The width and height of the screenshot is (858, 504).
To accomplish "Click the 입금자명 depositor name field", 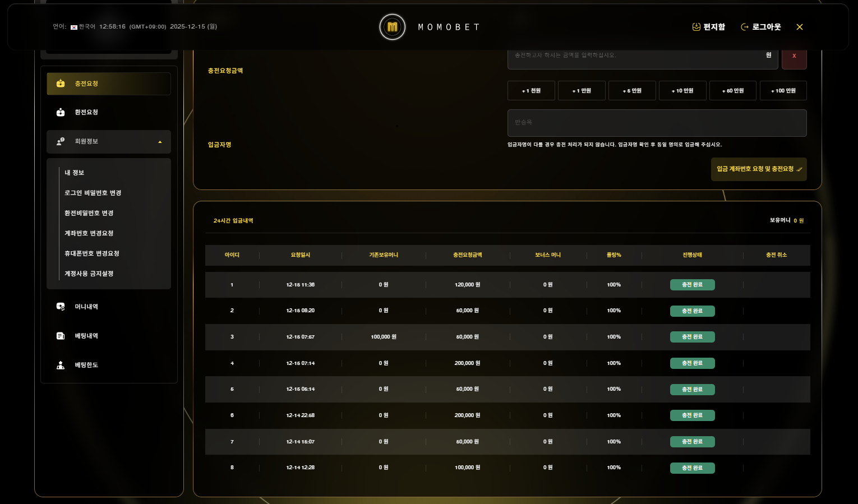I will (657, 123).
